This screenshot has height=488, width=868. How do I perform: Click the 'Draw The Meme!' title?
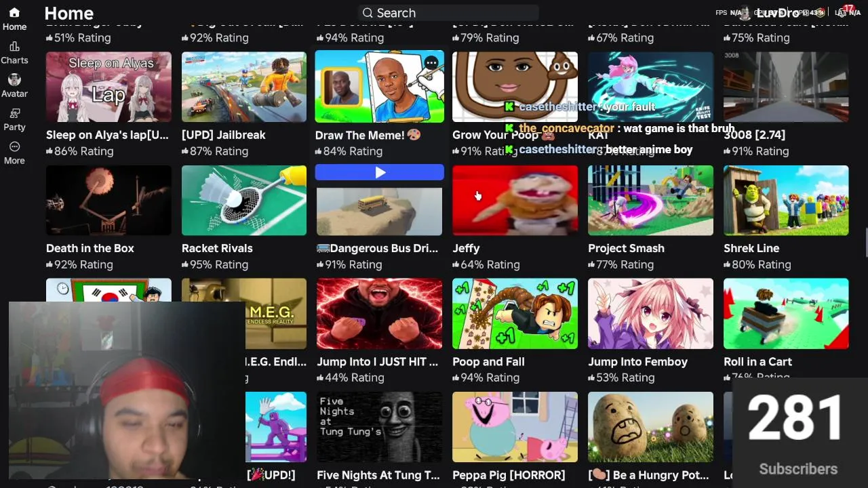click(368, 135)
